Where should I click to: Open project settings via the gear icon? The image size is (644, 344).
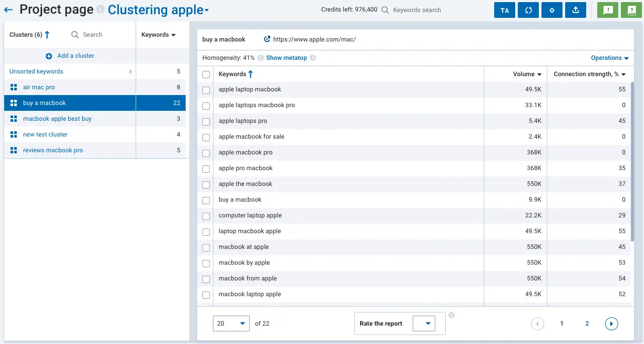[551, 9]
